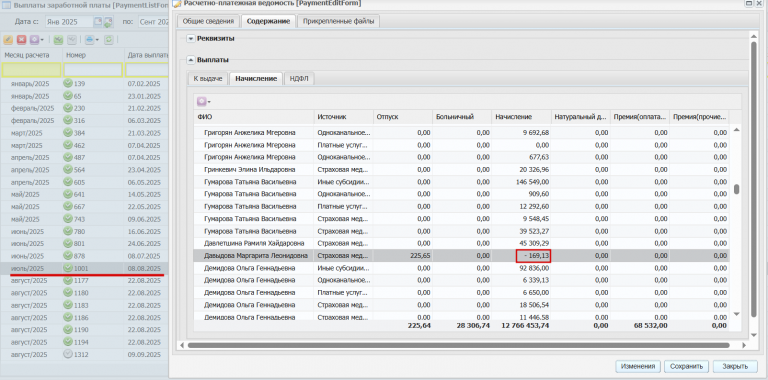Click the green refresh icon in payments list toolbar
Image resolution: width=768 pixels, height=380 pixels.
point(109,40)
